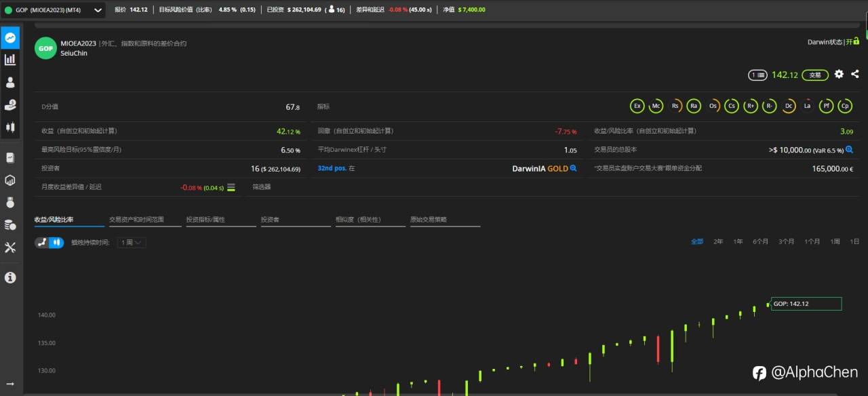Image resolution: width=868 pixels, height=396 pixels.
Task: Click the D分值 67.8 value
Action: click(x=292, y=106)
